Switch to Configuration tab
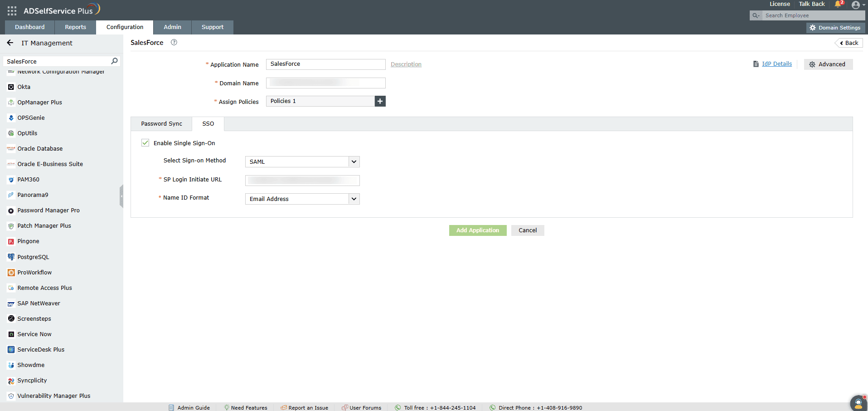The width and height of the screenshot is (868, 411). (125, 27)
